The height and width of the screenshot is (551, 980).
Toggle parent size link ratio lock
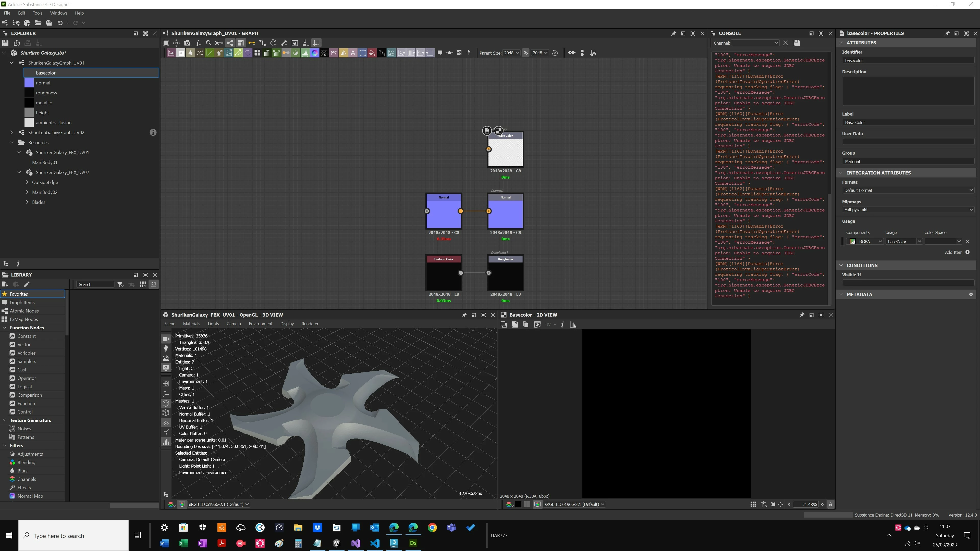click(526, 53)
